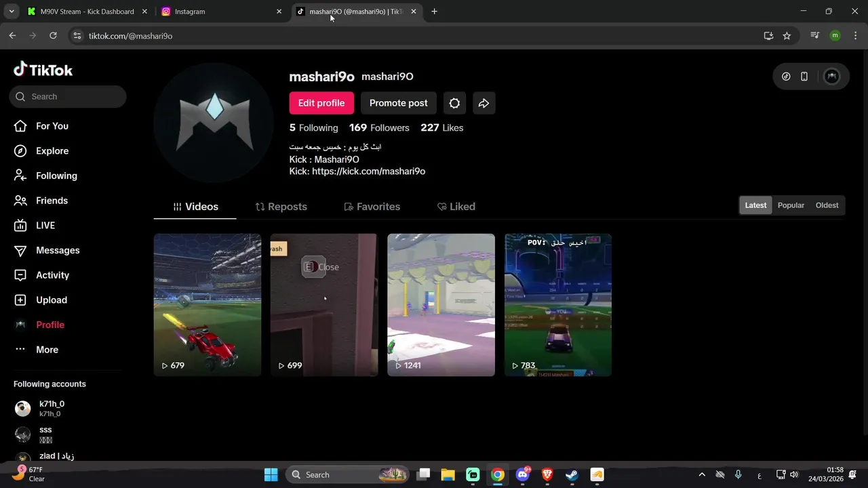
Task: Click Following accounts sidebar heading
Action: pyautogui.click(x=50, y=384)
